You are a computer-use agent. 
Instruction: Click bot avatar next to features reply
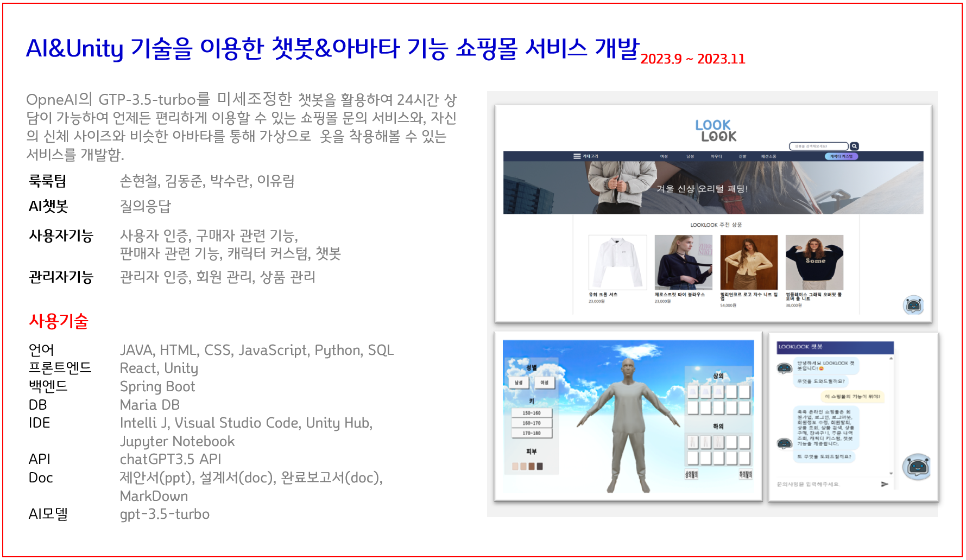(x=784, y=443)
